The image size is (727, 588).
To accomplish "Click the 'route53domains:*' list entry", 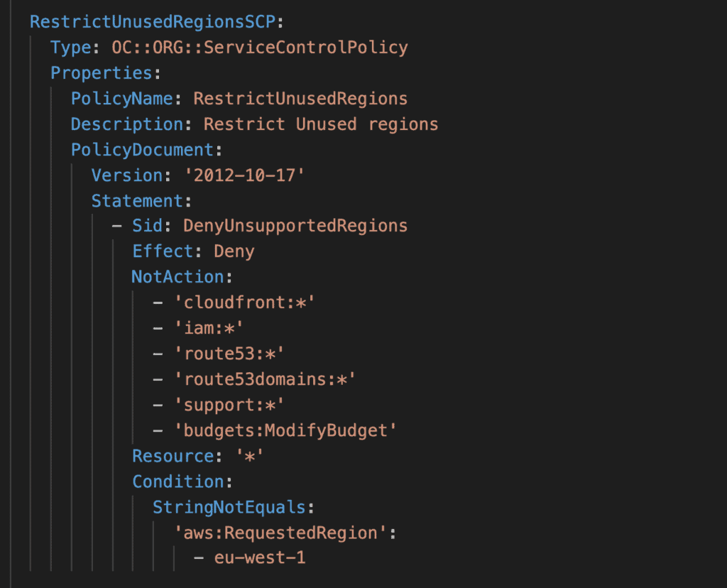I will [264, 379].
